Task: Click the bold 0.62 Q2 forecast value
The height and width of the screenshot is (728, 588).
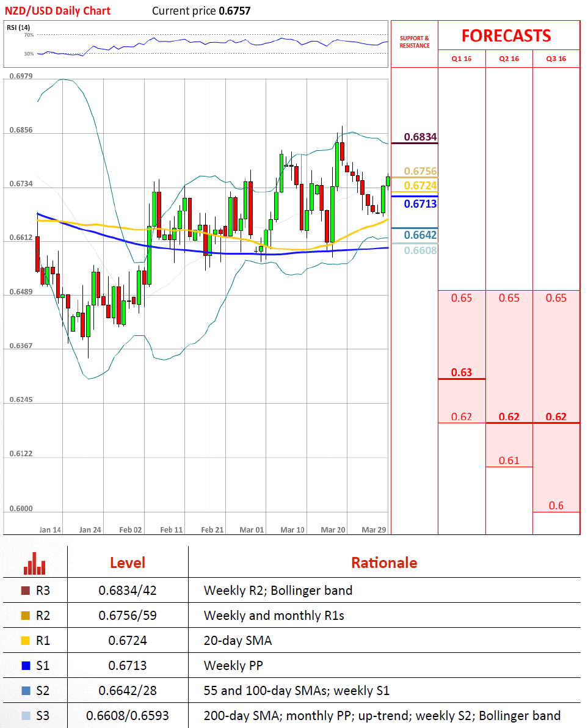Action: 509,417
